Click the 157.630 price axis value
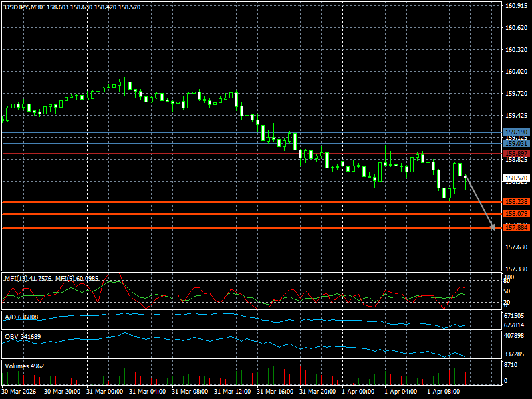The height and width of the screenshot is (399, 532). pyautogui.click(x=516, y=247)
